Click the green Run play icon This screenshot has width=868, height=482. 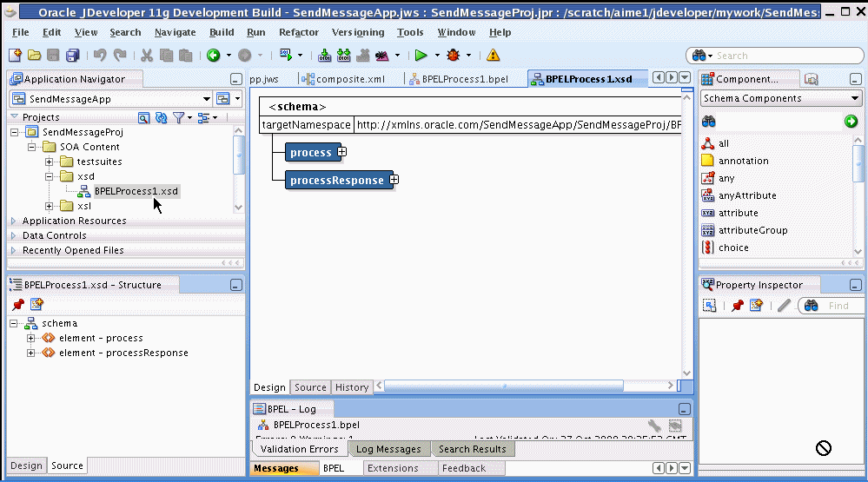point(421,55)
